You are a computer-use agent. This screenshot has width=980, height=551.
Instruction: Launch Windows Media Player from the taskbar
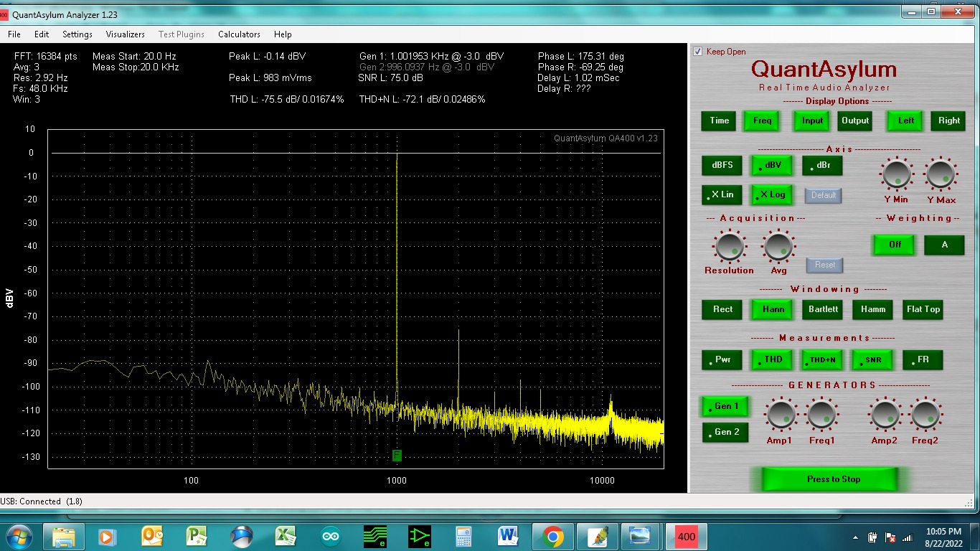point(107,537)
